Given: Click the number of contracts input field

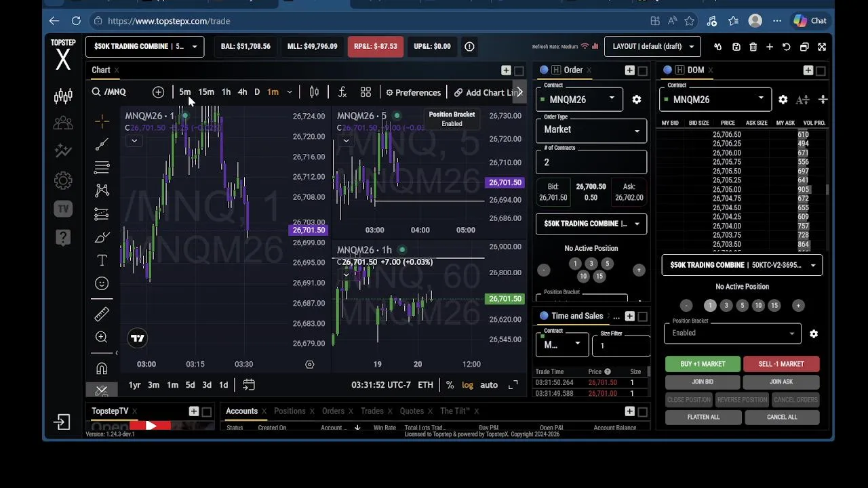Looking at the screenshot, I should 591,162.
